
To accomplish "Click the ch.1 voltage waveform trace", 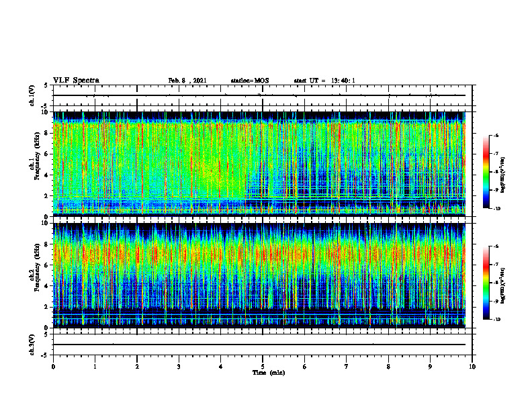I will (x=259, y=95).
